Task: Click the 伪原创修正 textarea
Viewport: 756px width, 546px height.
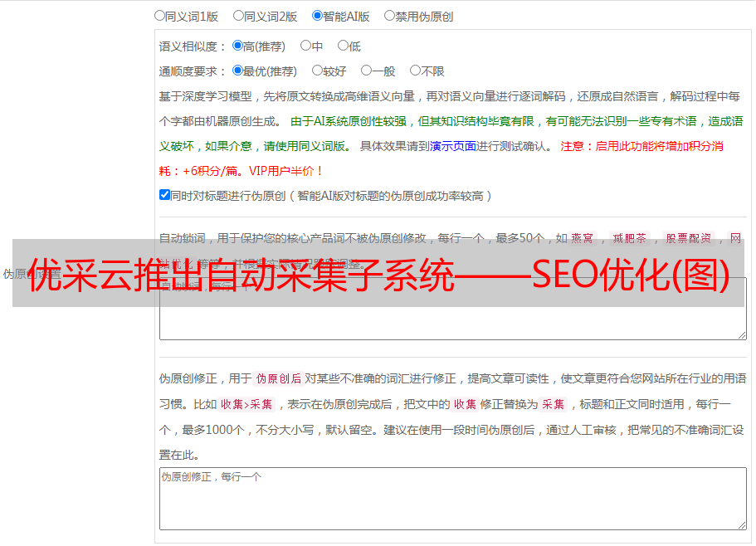Action: (x=453, y=499)
